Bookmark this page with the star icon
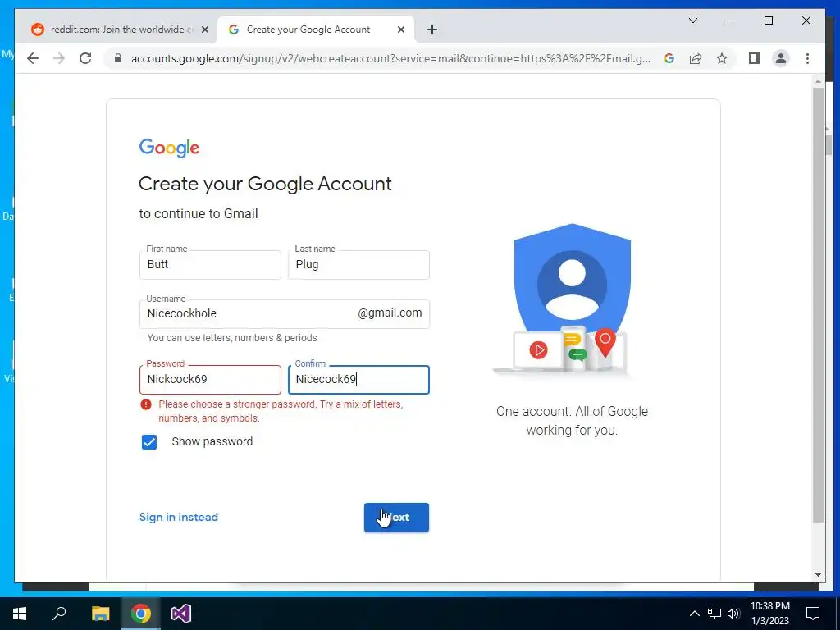The image size is (840, 630). [722, 58]
